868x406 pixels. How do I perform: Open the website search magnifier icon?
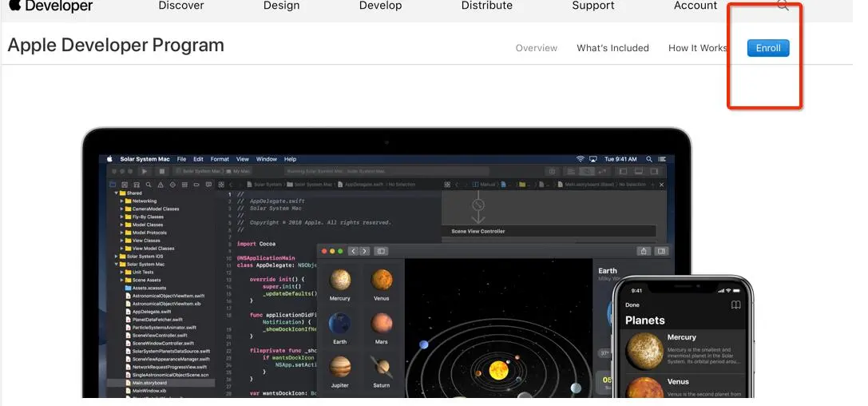[783, 6]
